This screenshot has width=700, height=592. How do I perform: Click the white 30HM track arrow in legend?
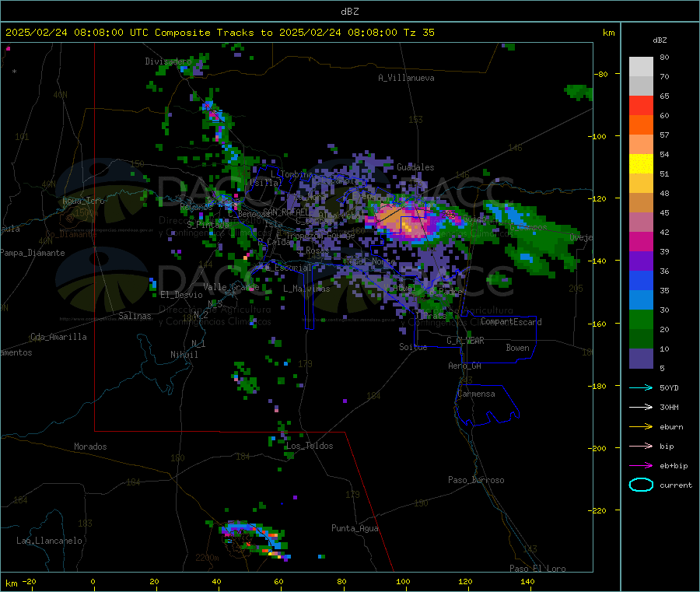click(641, 407)
